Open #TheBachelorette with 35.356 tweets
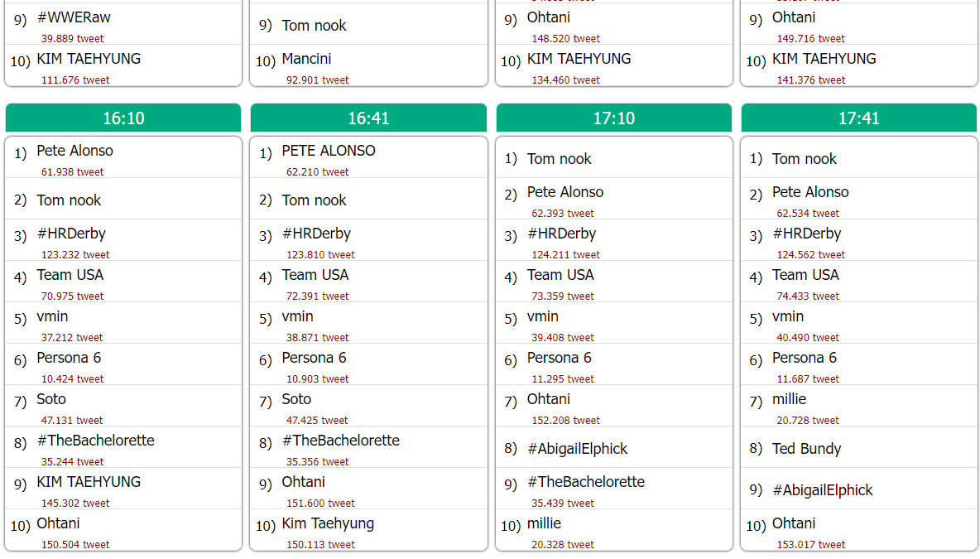Image resolution: width=980 pixels, height=559 pixels. (341, 441)
